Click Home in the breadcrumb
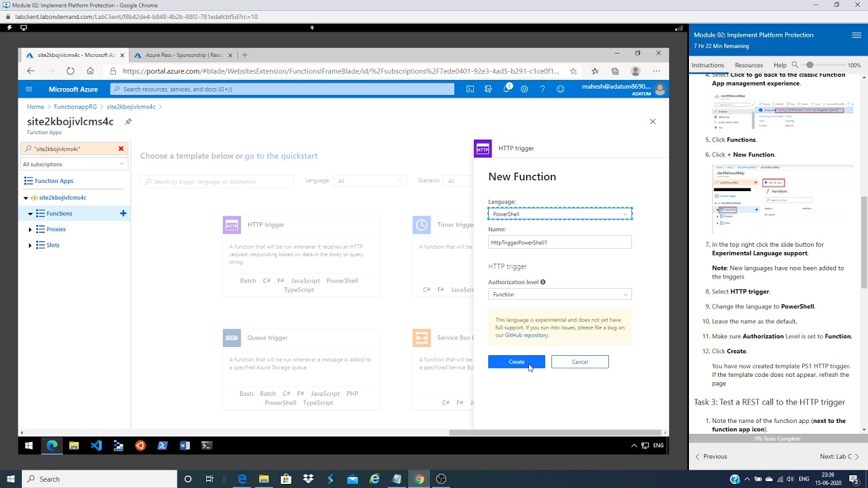Screen dimensions: 868x488 pyautogui.click(x=35, y=107)
